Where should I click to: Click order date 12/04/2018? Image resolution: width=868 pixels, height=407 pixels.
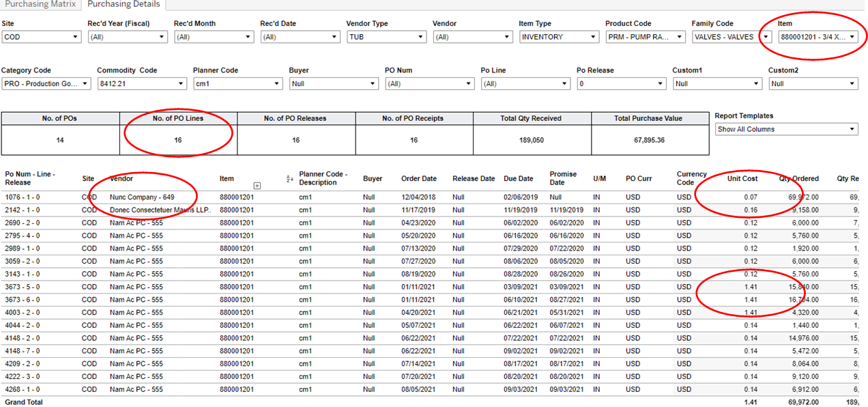(x=418, y=197)
